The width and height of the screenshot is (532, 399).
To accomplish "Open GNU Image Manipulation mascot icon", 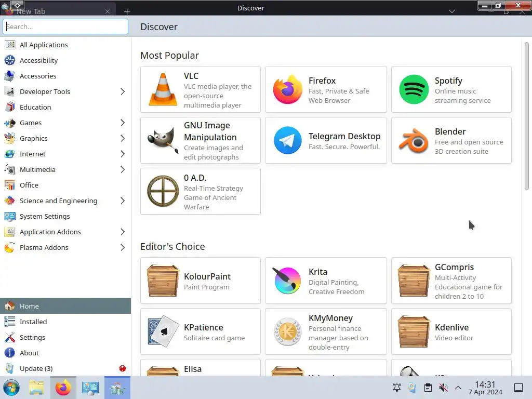I will 163,140.
